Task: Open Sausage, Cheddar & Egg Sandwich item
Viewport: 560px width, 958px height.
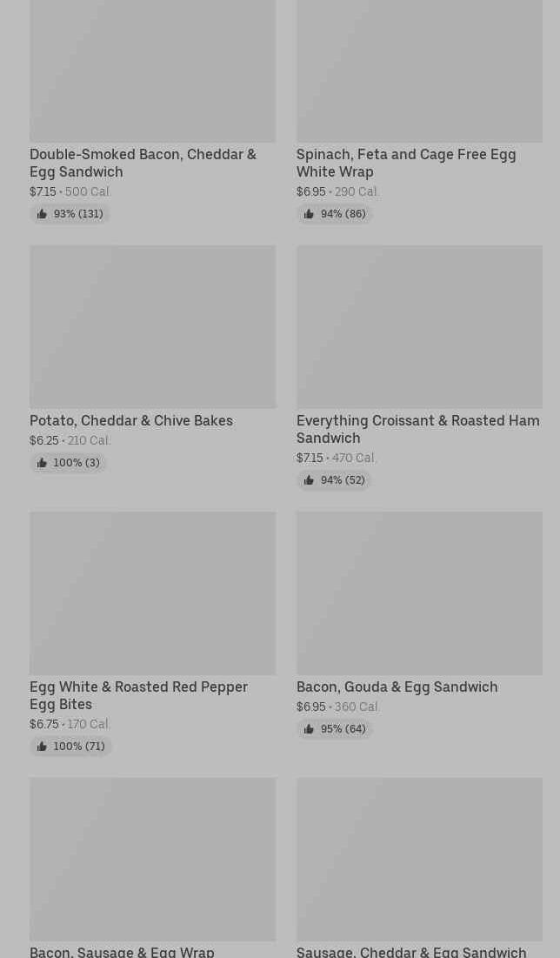Action: [411, 951]
